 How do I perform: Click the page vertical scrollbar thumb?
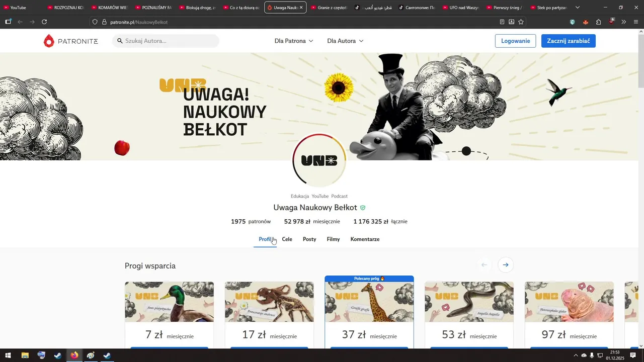[x=640, y=61]
